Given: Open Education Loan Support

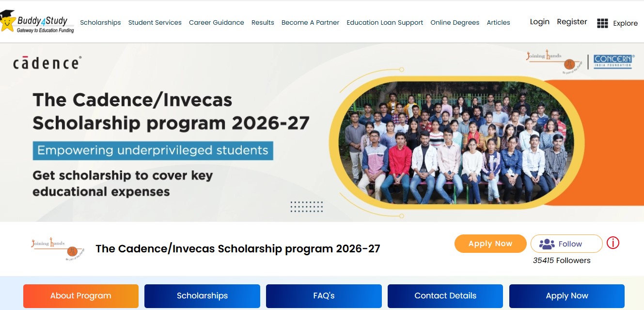Looking at the screenshot, I should 385,23.
